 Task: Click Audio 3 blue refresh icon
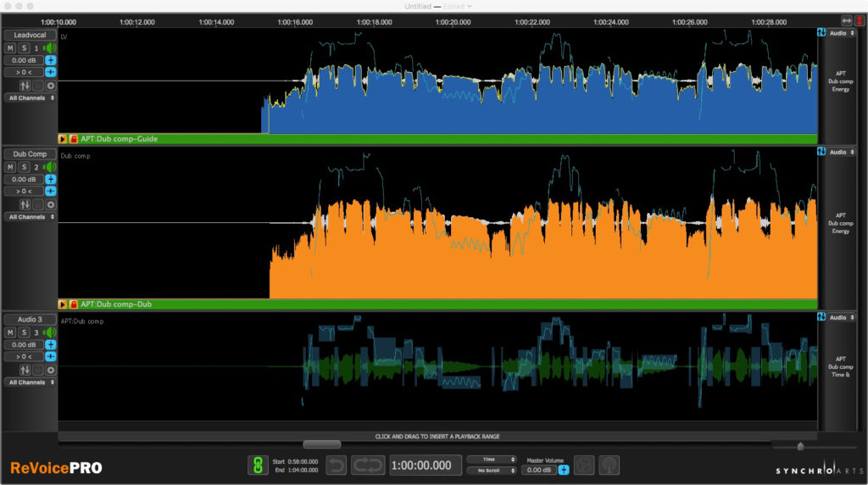tap(821, 316)
